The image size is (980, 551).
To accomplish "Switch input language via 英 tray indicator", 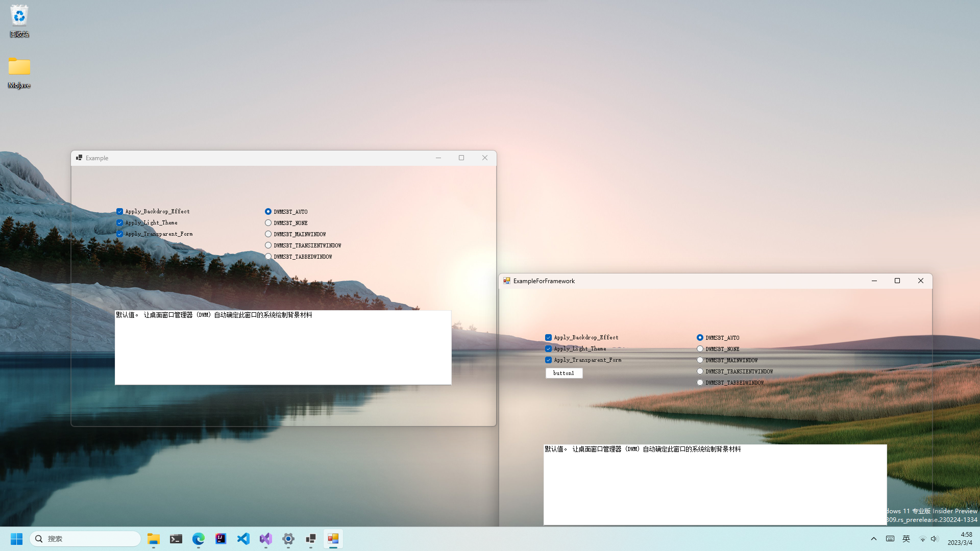I will pos(906,538).
